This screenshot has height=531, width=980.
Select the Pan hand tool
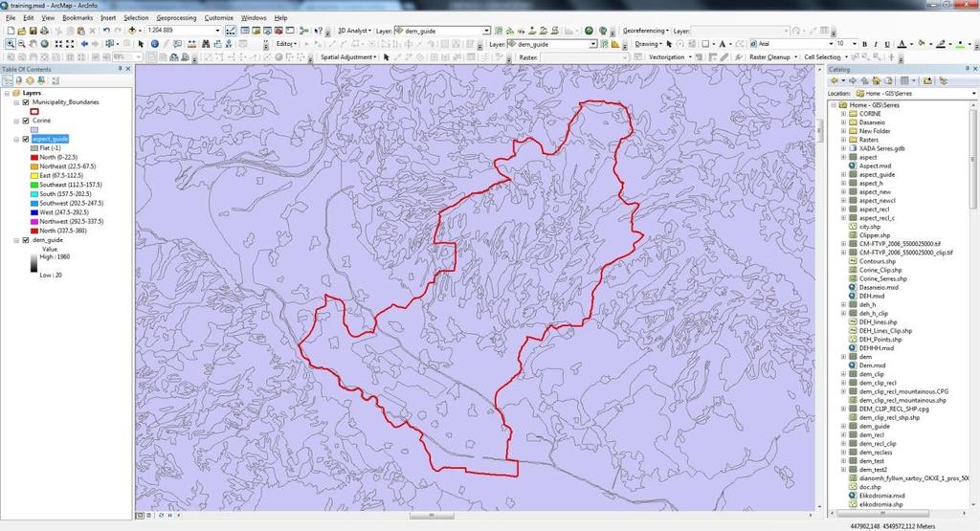33,44
